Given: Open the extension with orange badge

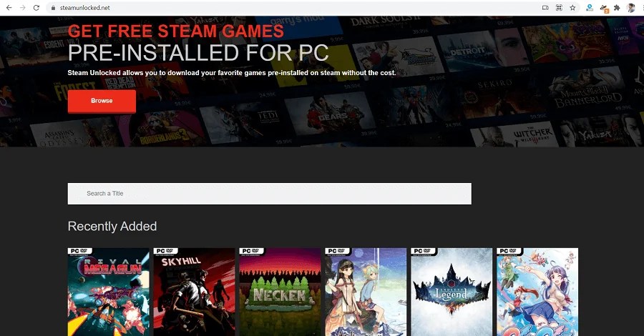Looking at the screenshot, I should [x=604, y=8].
